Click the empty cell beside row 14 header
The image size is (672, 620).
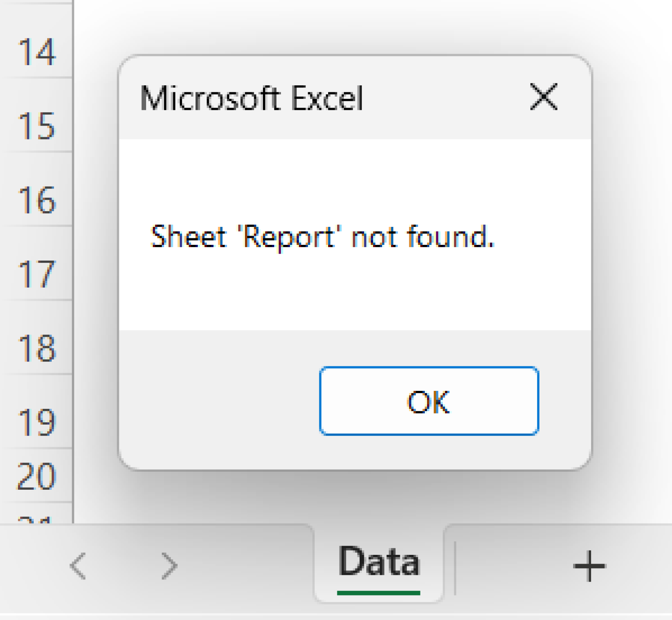coord(95,39)
